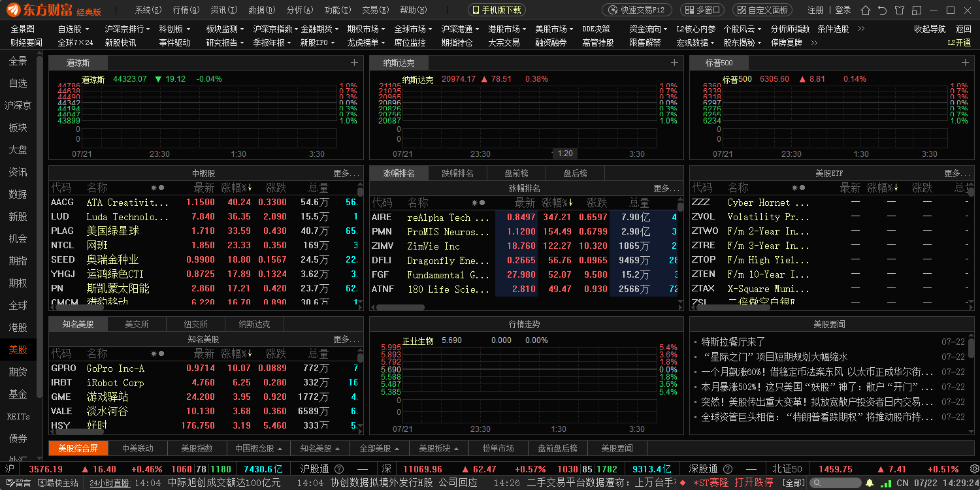Click double-chevron overflow after 停牌复牌

point(815,42)
